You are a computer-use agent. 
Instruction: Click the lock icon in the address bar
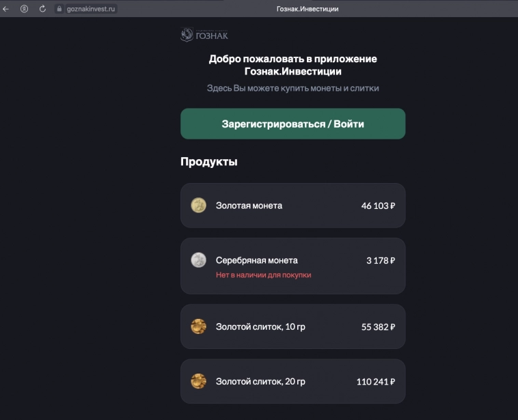click(x=59, y=9)
